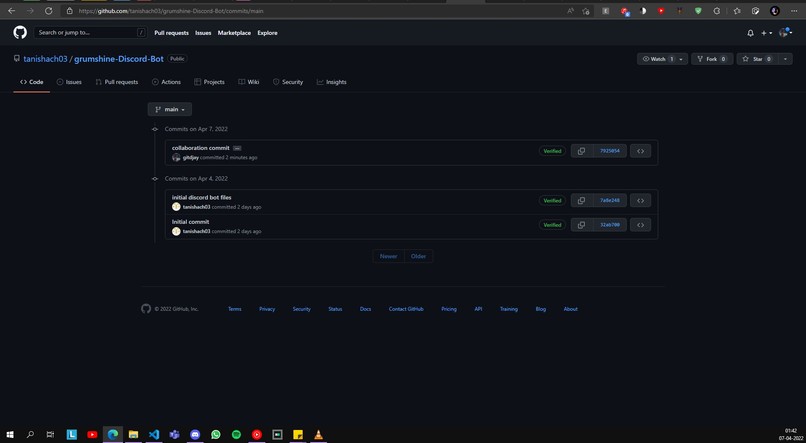Click the browser back arrow
806x443 pixels.
(x=11, y=11)
